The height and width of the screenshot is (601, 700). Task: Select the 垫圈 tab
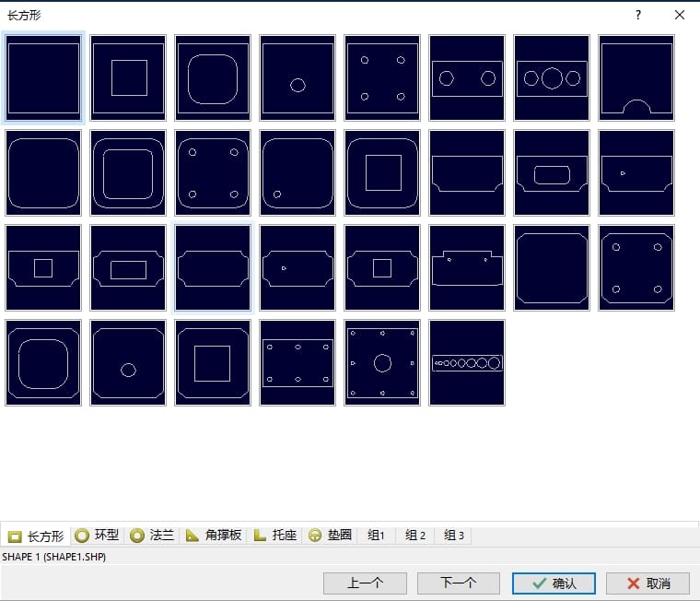[330, 536]
